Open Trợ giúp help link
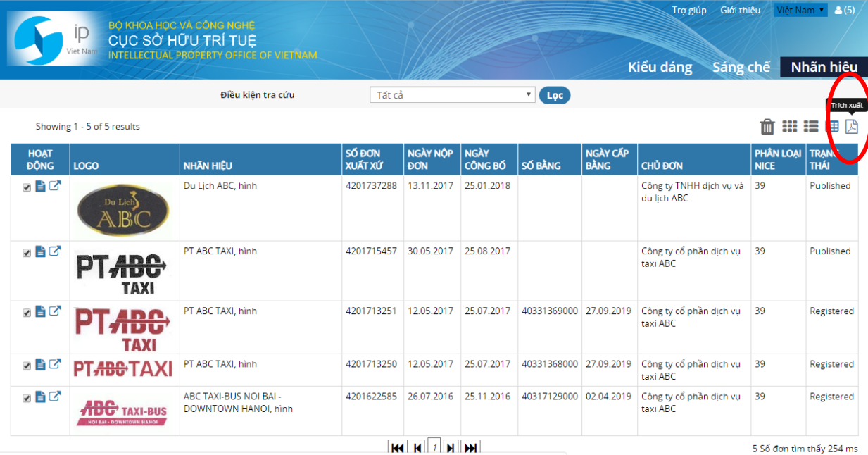This screenshot has width=868, height=455. tap(689, 10)
